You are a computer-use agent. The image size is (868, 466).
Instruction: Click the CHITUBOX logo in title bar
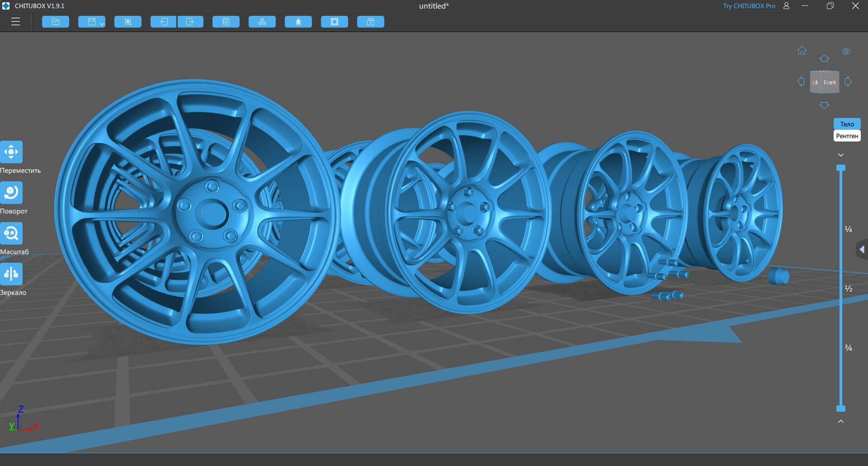coord(6,6)
